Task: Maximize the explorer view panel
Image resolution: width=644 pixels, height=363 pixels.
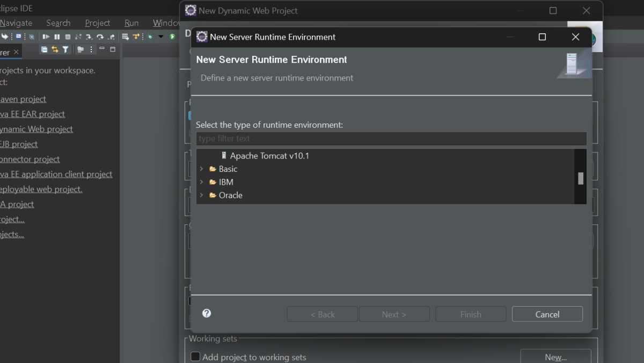Action: click(x=113, y=49)
